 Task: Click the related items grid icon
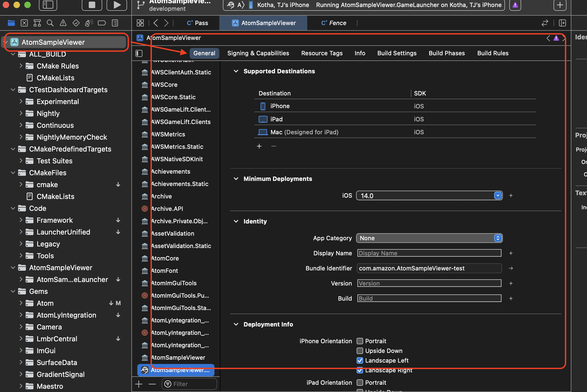click(x=140, y=23)
